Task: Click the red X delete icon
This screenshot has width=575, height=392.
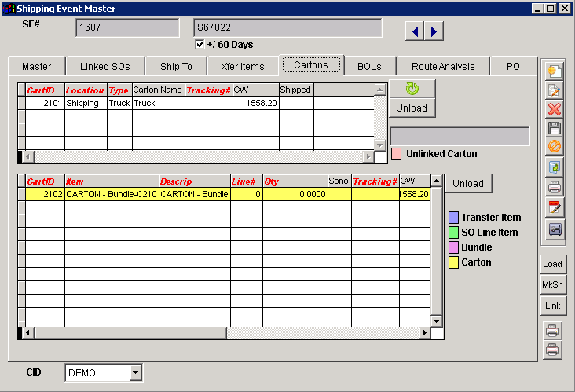Action: tap(555, 109)
